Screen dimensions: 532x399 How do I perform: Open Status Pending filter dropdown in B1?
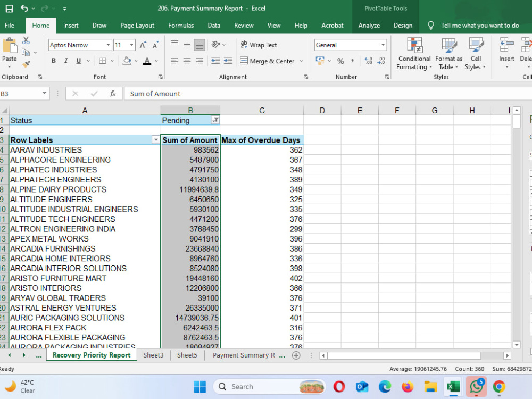[x=215, y=120]
